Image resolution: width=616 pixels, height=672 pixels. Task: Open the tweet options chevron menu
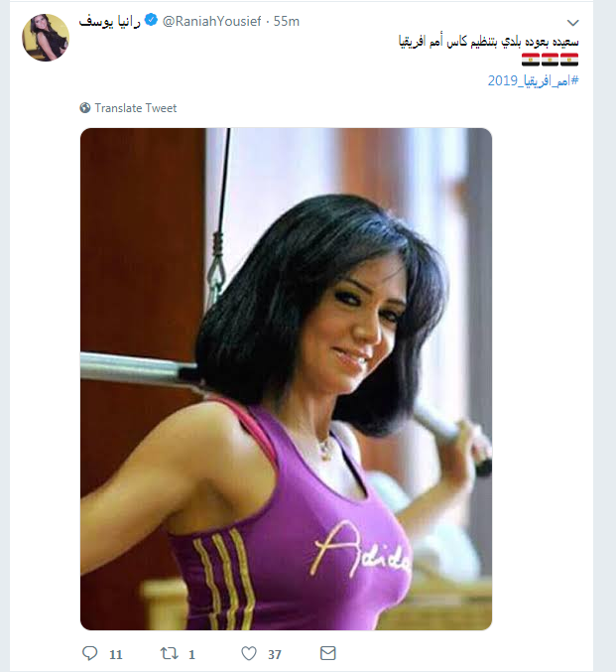572,22
